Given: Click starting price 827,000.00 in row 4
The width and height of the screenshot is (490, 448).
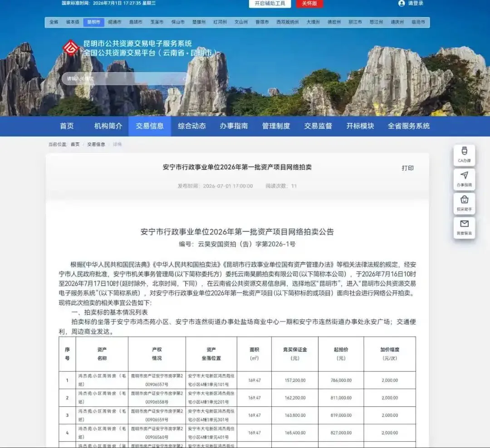Looking at the screenshot, I should 341,433.
